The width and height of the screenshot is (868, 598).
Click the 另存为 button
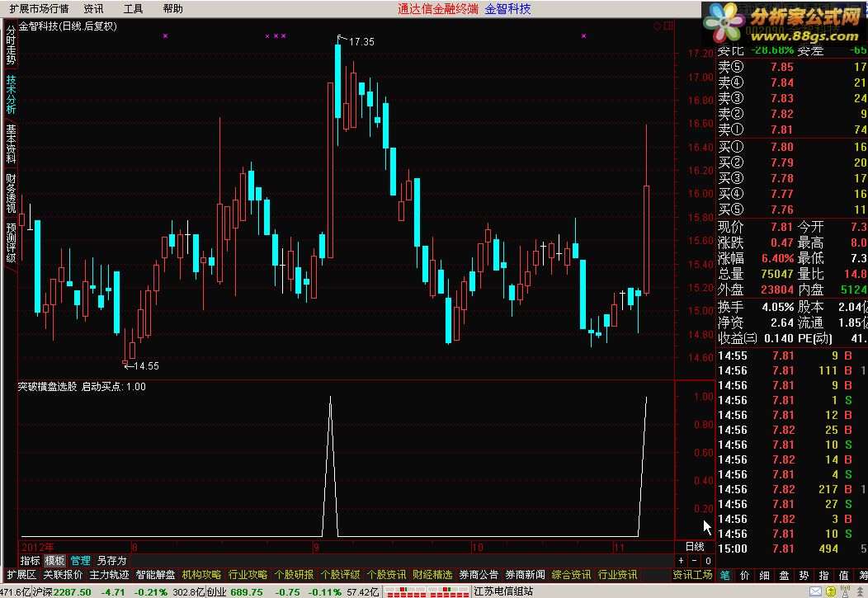pyautogui.click(x=112, y=560)
